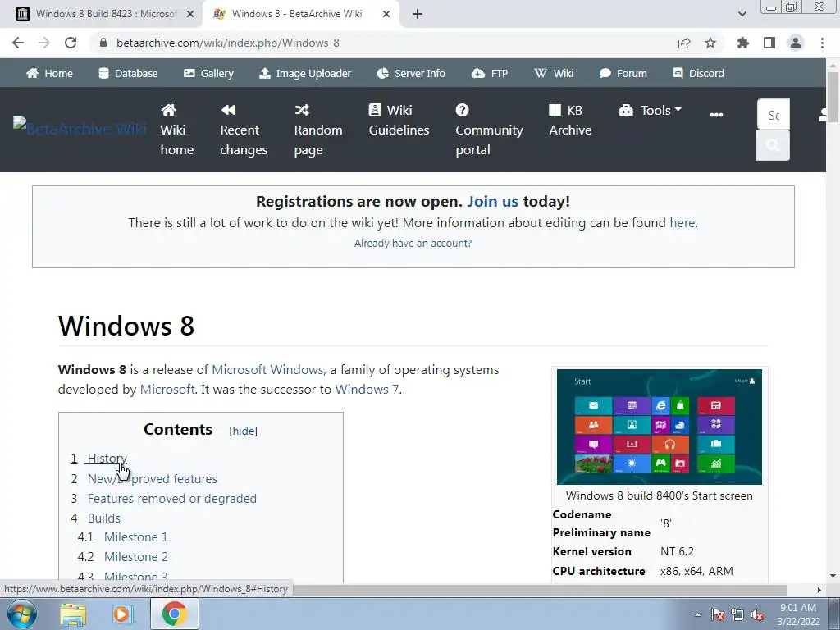The image size is (840, 630).
Task: Share this page via the share icon
Action: tap(684, 43)
